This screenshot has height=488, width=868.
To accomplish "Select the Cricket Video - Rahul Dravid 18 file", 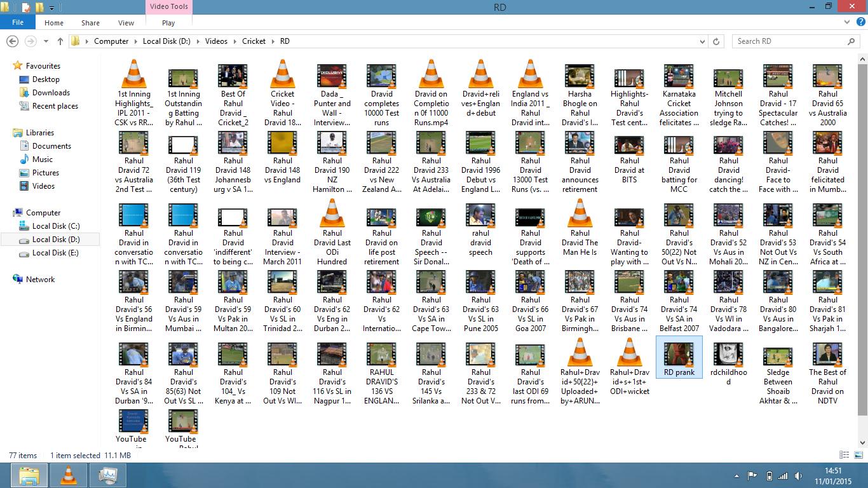I will click(283, 93).
